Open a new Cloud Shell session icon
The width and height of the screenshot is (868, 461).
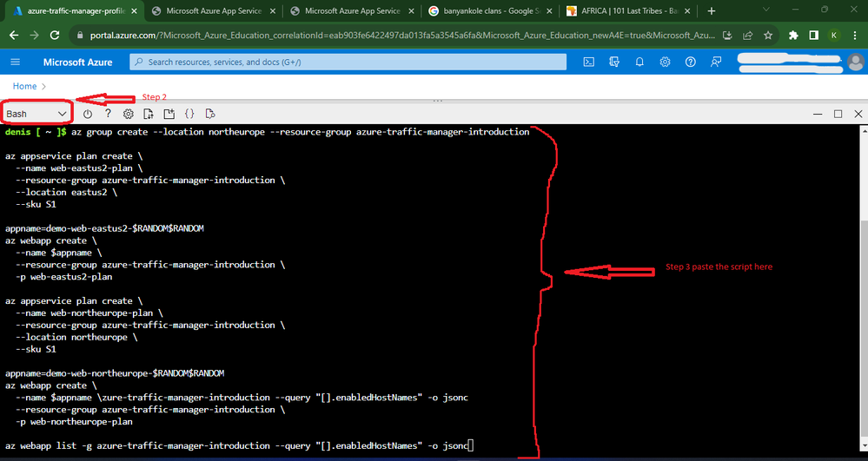[x=169, y=114]
